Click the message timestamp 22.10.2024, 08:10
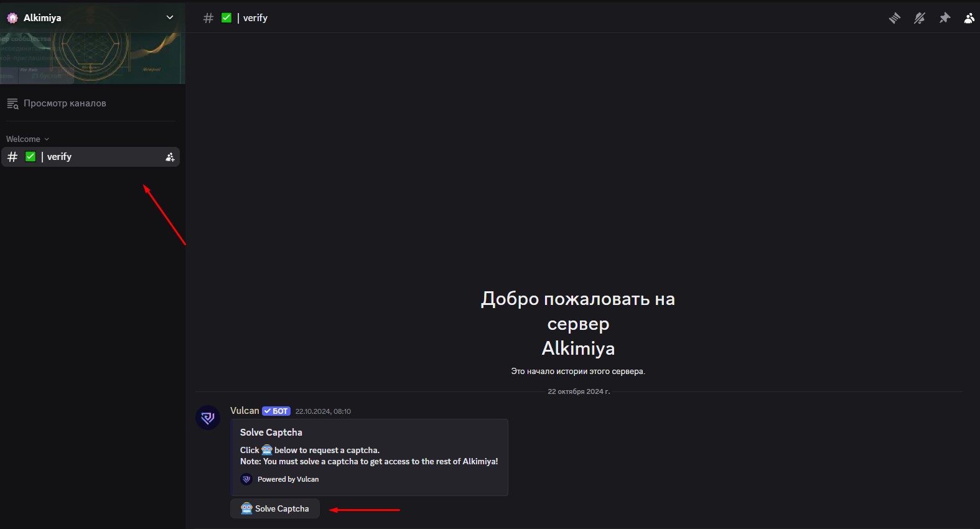The width and height of the screenshot is (980, 529). [323, 411]
